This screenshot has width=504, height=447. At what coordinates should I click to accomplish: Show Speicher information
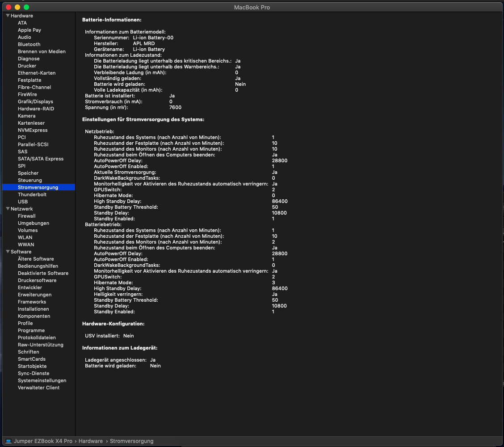click(x=28, y=173)
